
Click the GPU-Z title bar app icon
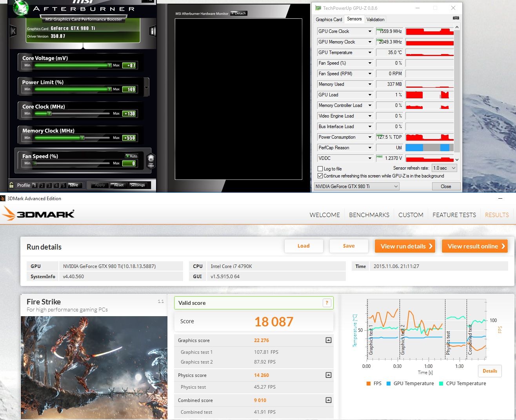pos(318,8)
